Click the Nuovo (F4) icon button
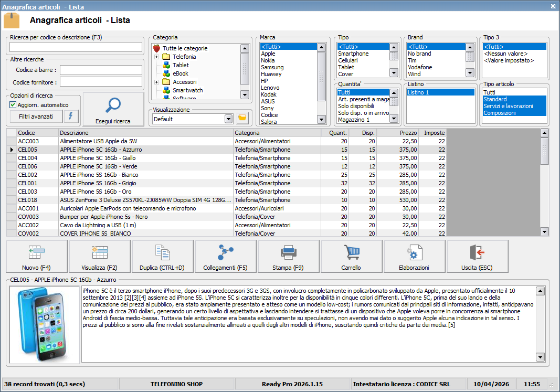 click(37, 256)
